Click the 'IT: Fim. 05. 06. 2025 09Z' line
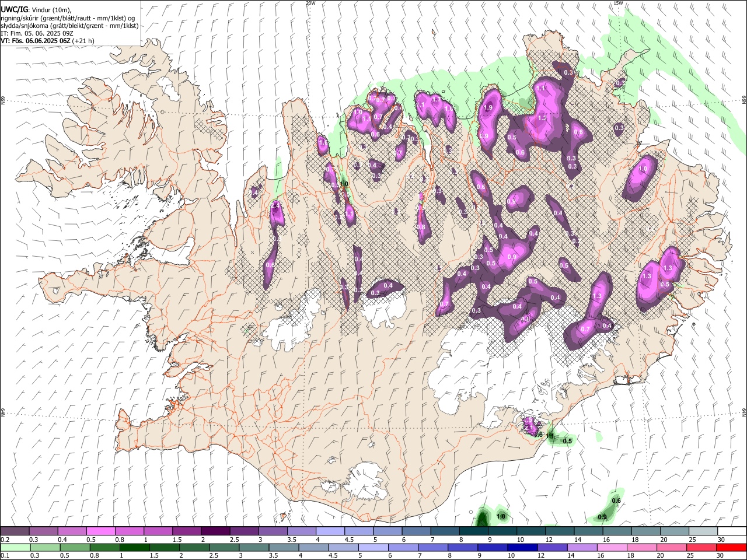 tap(37, 33)
